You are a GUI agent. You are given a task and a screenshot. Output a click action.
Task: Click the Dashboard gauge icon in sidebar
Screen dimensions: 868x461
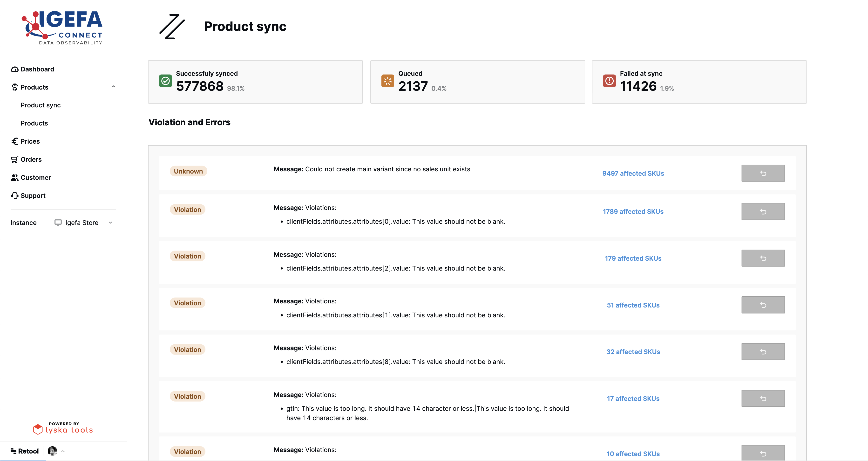pos(14,69)
